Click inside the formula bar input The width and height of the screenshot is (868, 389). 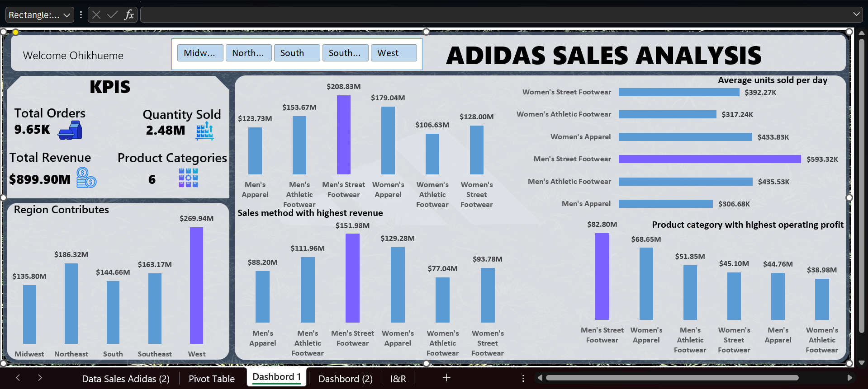495,15
